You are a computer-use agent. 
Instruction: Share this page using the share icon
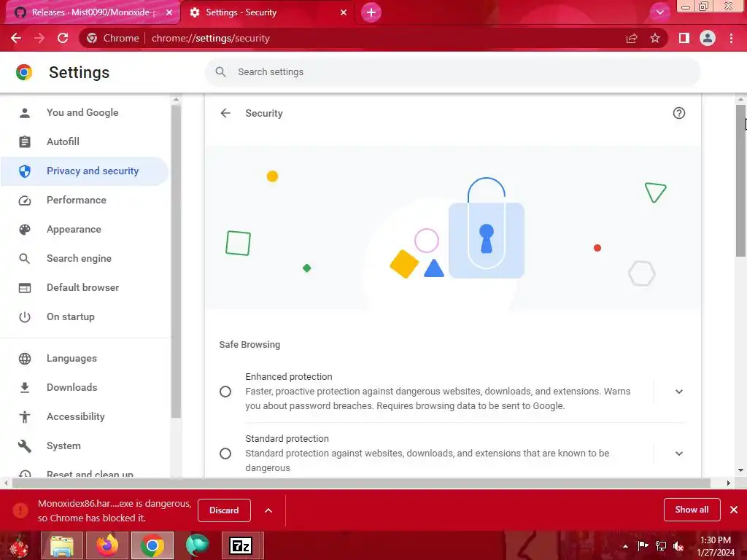coord(632,38)
